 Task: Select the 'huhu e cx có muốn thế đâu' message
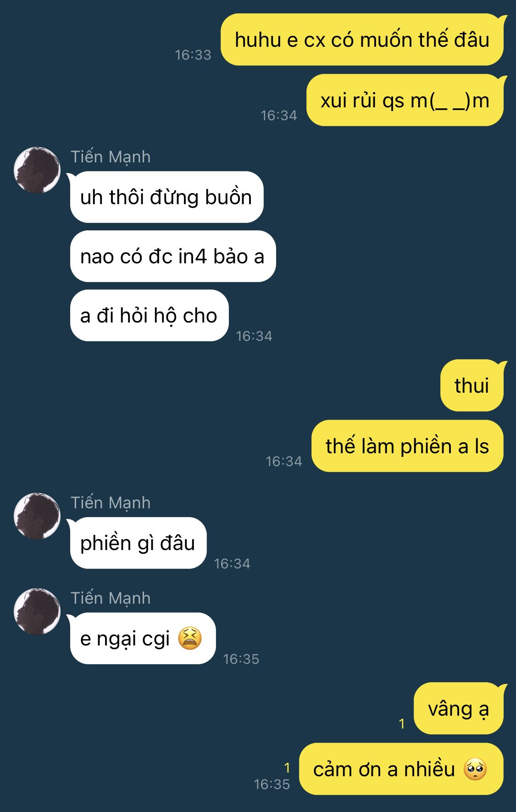(x=362, y=39)
